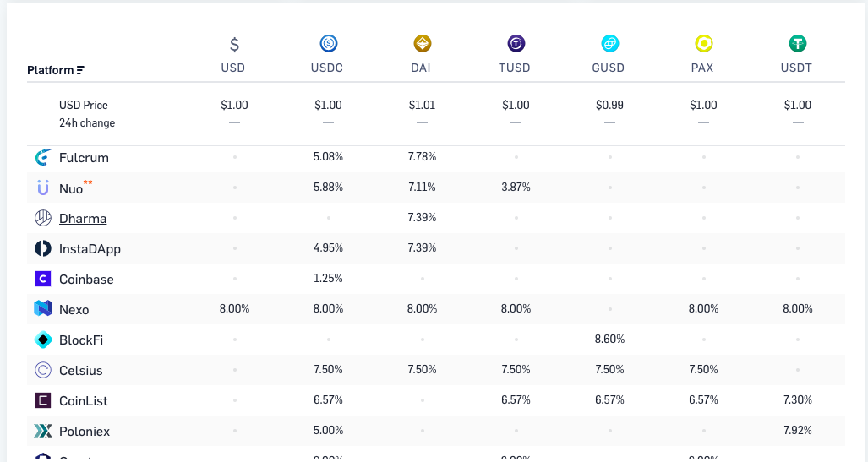The image size is (868, 462).
Task: Click CoinList USDT rate 7.30%
Action: click(798, 400)
